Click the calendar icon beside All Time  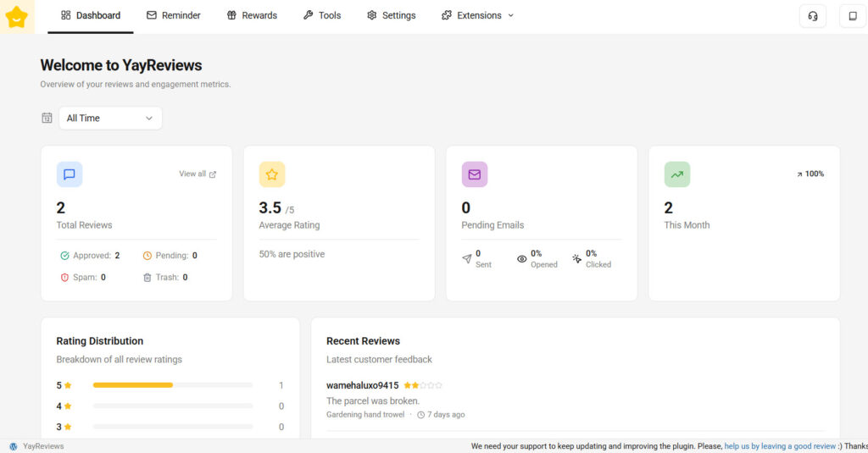pos(47,118)
